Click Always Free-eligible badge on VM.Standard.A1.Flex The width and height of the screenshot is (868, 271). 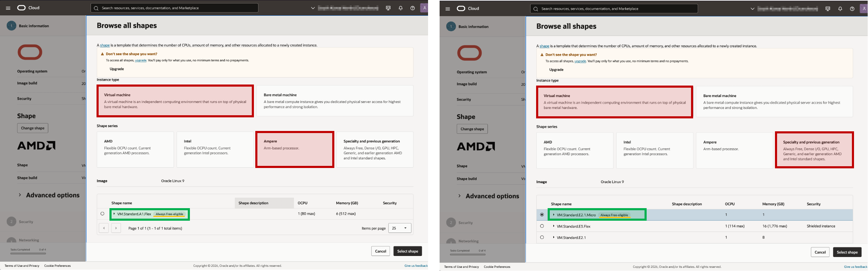(170, 214)
